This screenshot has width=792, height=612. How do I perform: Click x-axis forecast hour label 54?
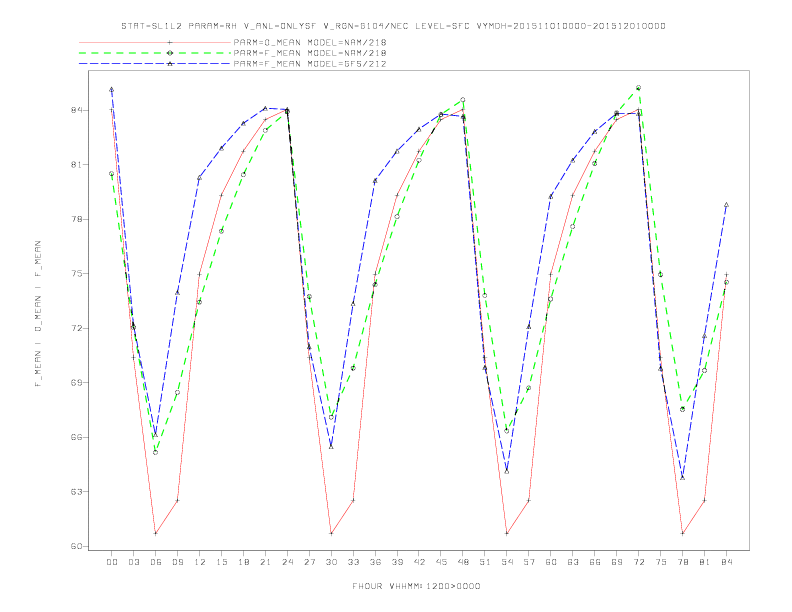click(507, 562)
